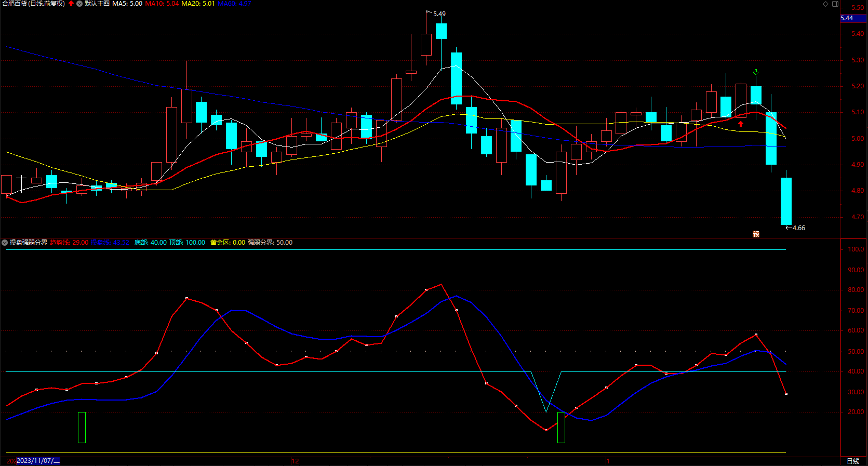This screenshot has height=466, width=868.
Task: Click the 2023/11/07/二 date label
Action: coord(38,461)
